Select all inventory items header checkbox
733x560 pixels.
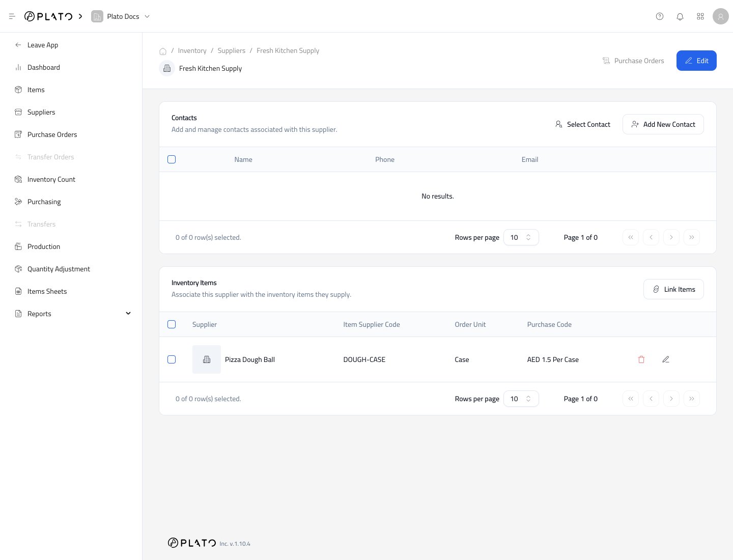172,324
